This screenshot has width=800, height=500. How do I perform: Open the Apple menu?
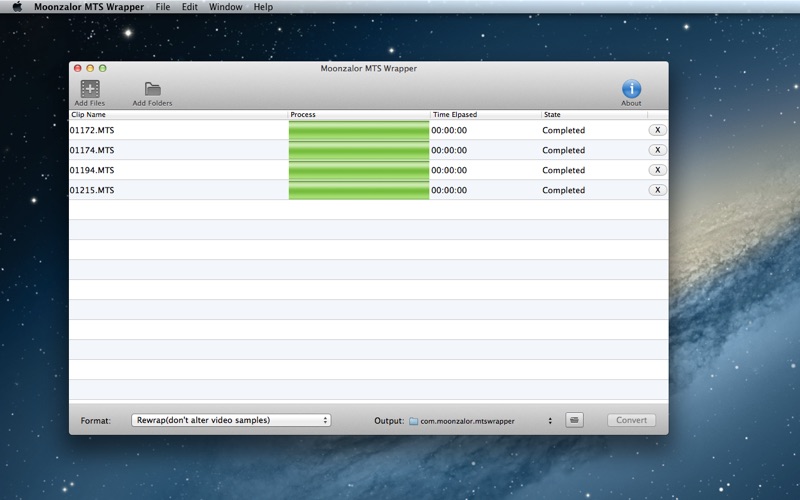tap(17, 7)
